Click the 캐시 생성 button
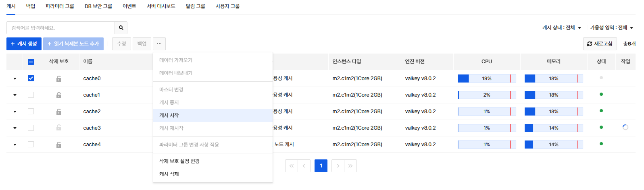This screenshot has width=644, height=190. click(24, 44)
